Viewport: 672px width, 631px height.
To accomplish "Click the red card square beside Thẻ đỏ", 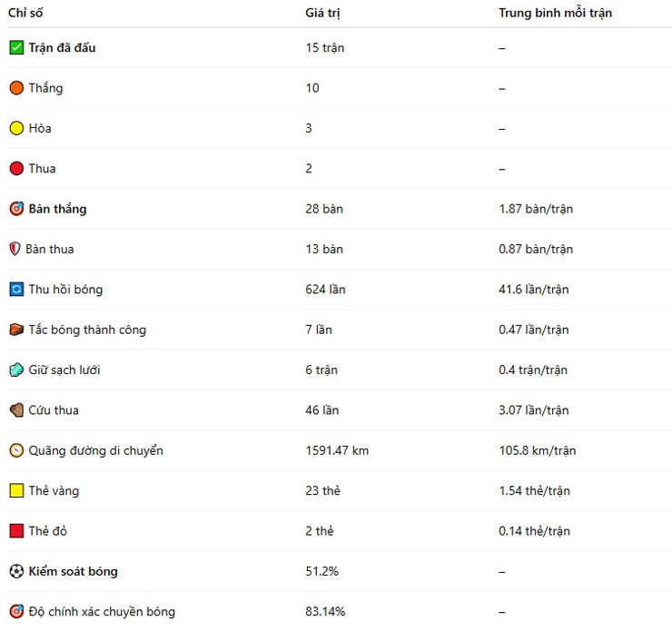I will [16, 531].
